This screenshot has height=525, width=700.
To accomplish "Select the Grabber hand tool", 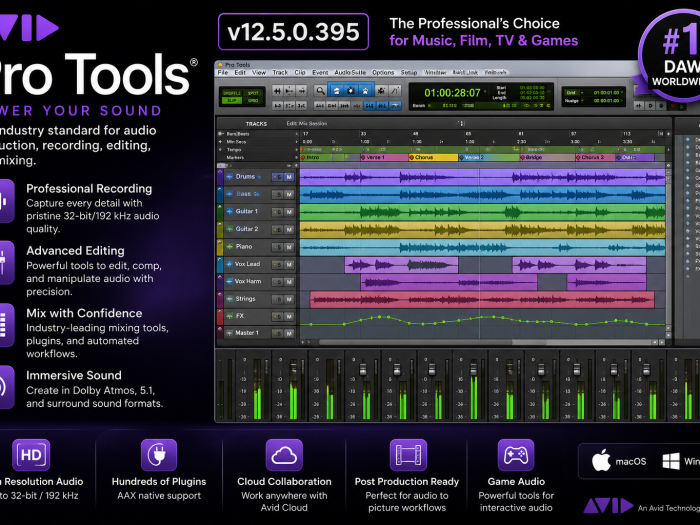I will point(365,91).
